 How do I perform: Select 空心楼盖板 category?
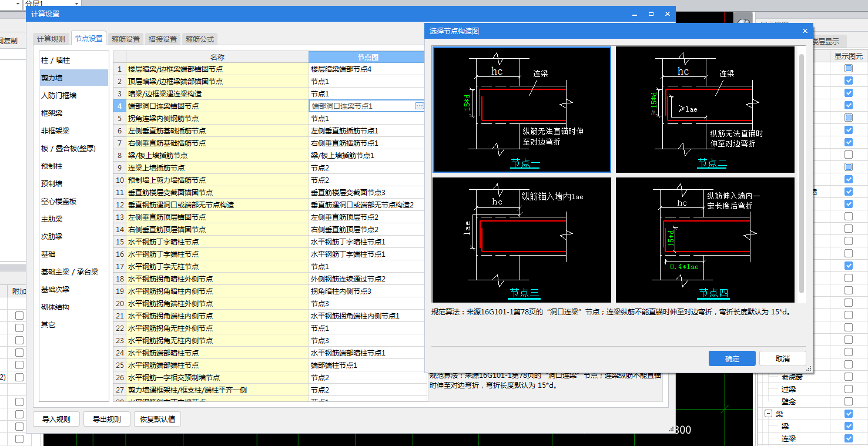73,201
